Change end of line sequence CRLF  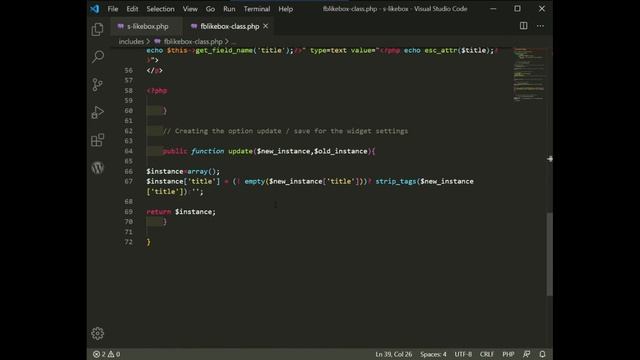[487, 354]
